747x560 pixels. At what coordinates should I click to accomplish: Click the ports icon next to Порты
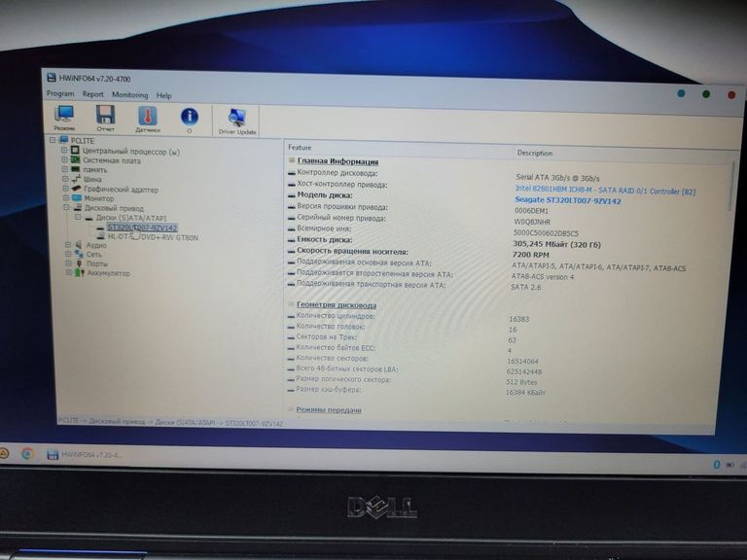[80, 262]
